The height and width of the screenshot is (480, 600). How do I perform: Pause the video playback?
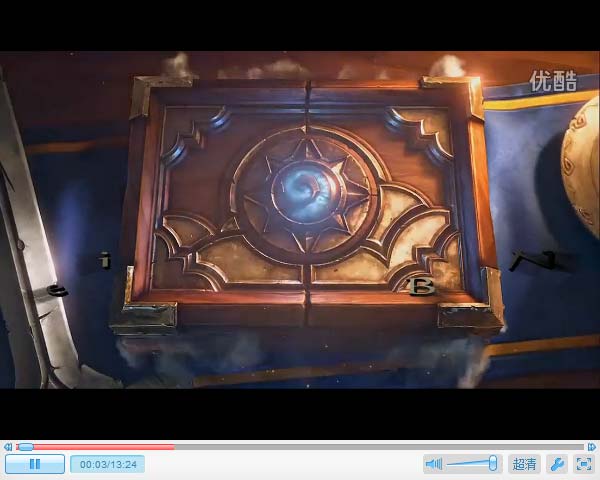click(35, 464)
